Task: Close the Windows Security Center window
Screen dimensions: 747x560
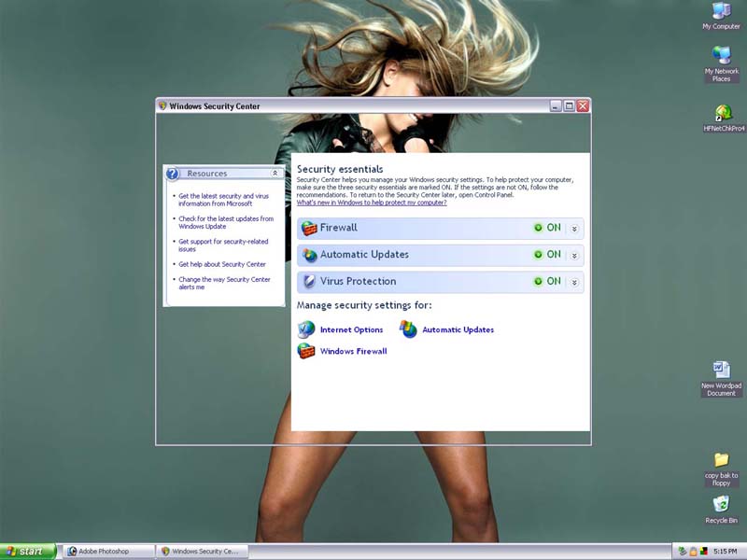Action: pyautogui.click(x=583, y=105)
